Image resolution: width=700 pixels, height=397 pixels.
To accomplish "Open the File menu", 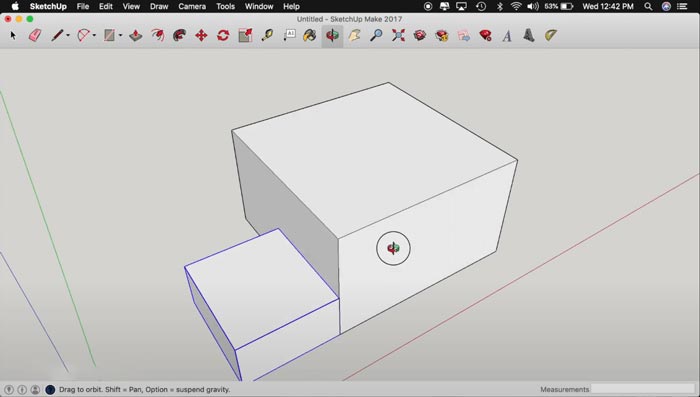I will [83, 6].
